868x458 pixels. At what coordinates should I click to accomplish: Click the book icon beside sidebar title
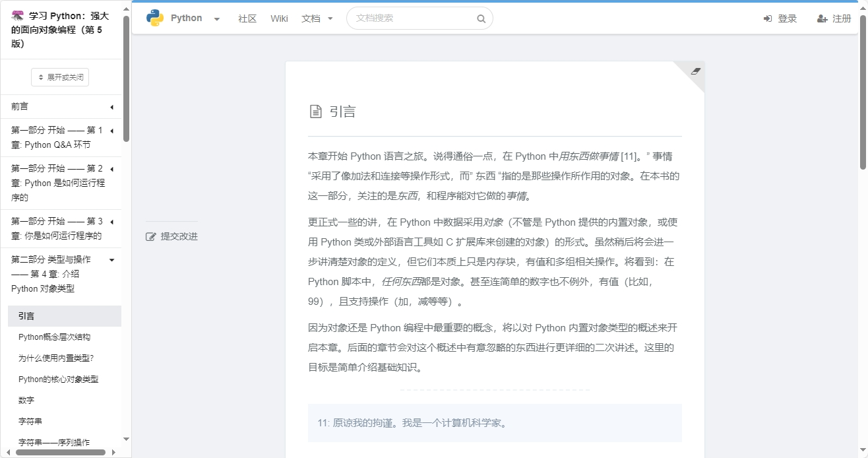point(18,15)
